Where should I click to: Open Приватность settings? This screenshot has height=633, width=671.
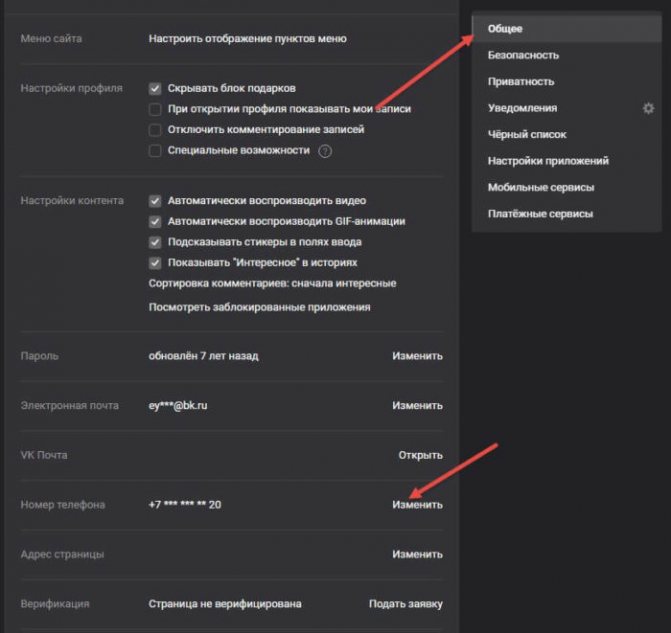click(567, 82)
